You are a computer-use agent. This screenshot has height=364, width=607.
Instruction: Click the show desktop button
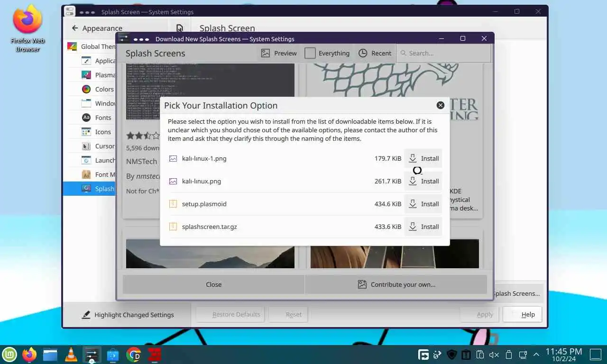[596, 354]
